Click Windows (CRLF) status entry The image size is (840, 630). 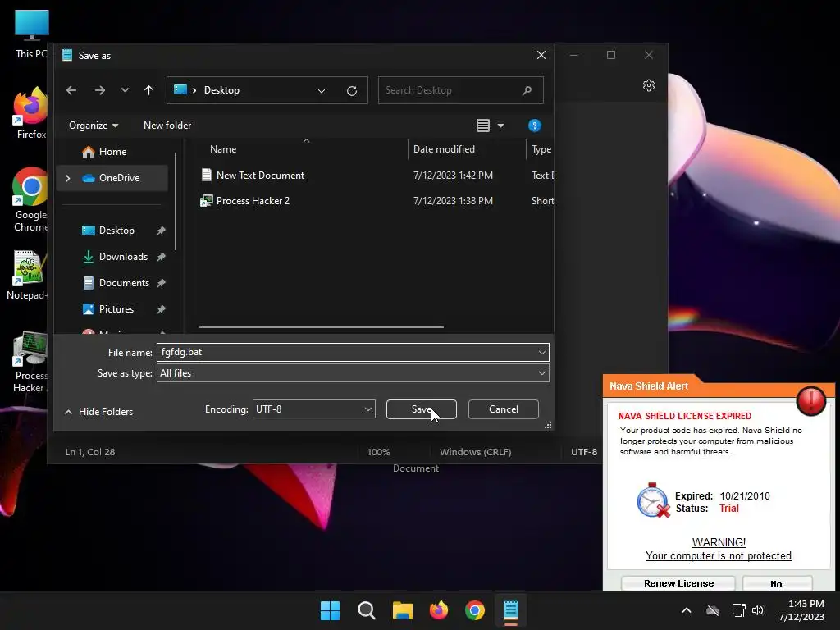[x=475, y=452]
